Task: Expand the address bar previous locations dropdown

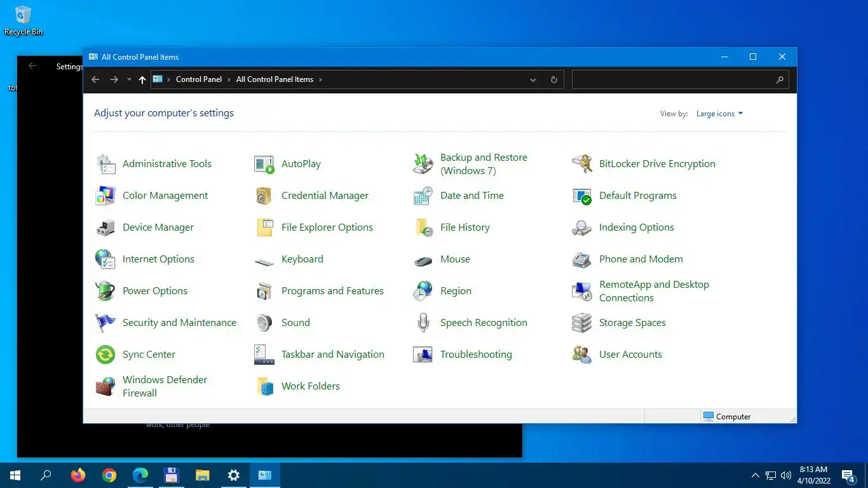Action: [533, 79]
